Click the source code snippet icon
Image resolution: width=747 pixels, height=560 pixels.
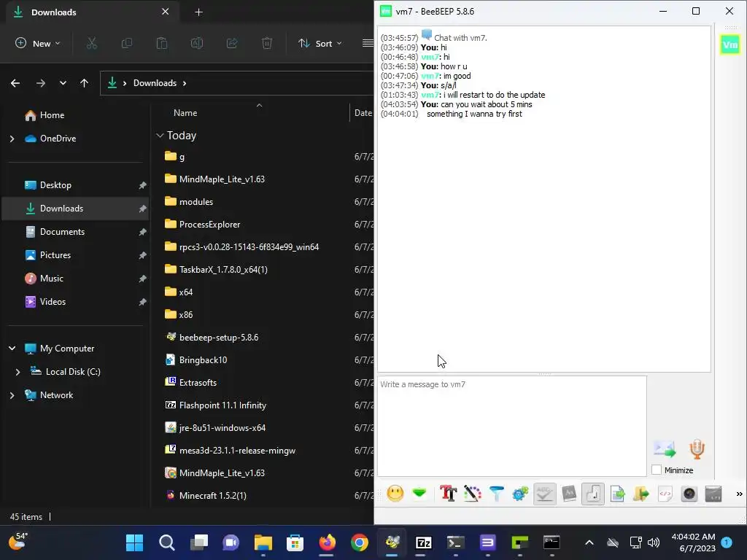(665, 494)
